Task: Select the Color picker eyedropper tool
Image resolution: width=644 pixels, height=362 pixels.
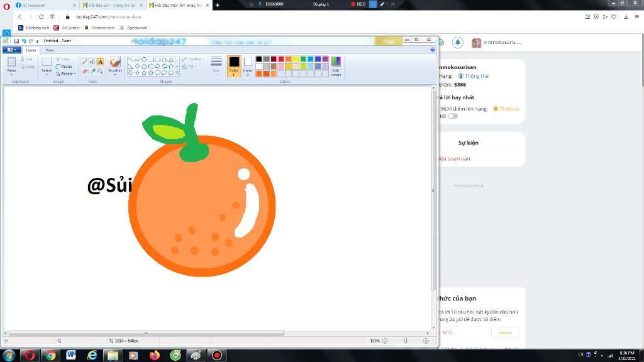Action: pos(92,72)
